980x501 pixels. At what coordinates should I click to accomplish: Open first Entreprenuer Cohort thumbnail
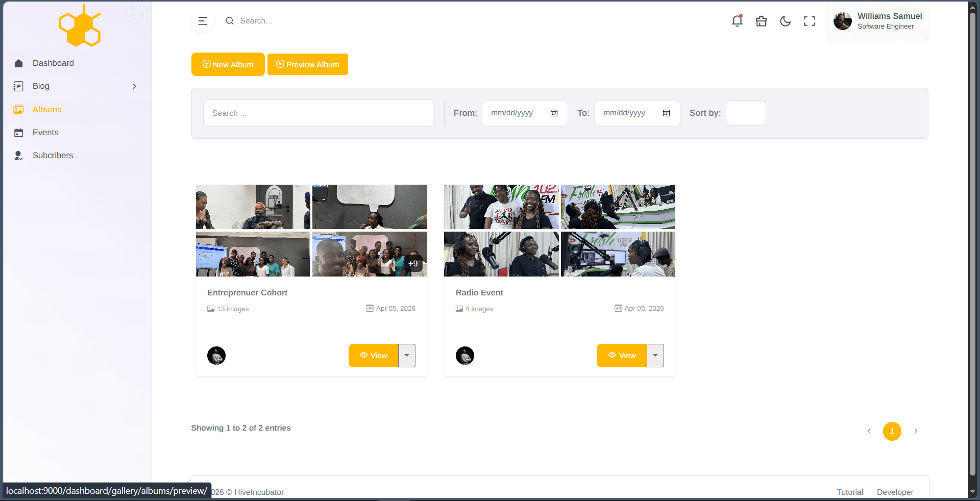[x=253, y=207]
